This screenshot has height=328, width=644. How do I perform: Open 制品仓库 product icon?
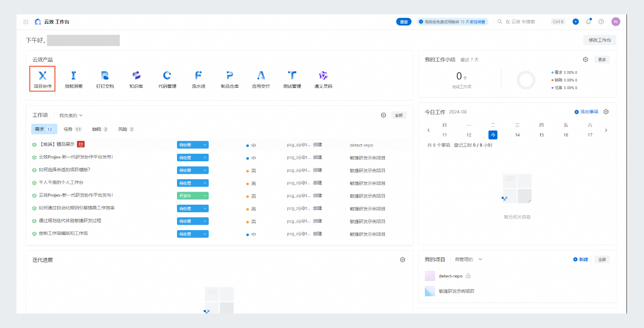(230, 80)
